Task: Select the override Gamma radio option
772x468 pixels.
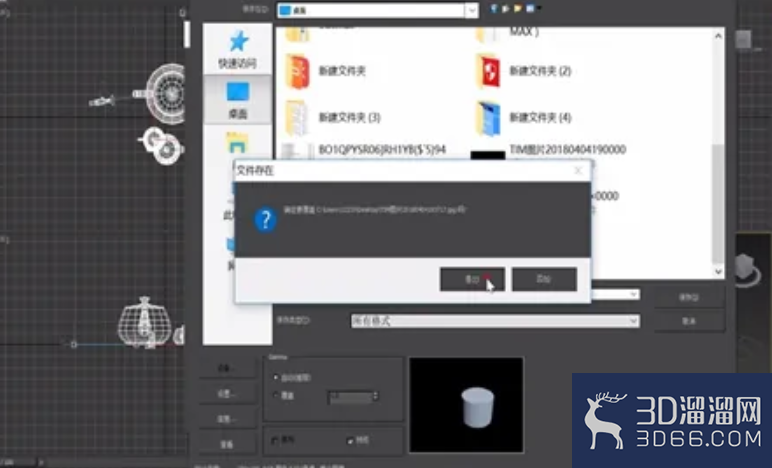Action: point(276,395)
